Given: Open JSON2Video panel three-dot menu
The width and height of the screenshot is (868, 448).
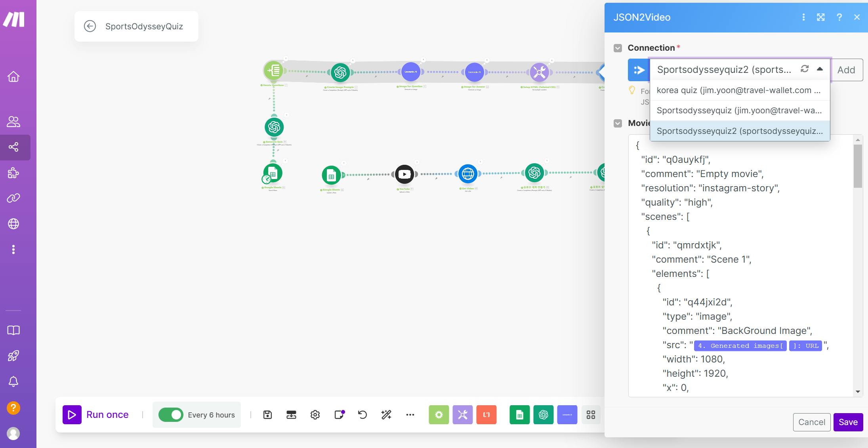Looking at the screenshot, I should click(803, 17).
